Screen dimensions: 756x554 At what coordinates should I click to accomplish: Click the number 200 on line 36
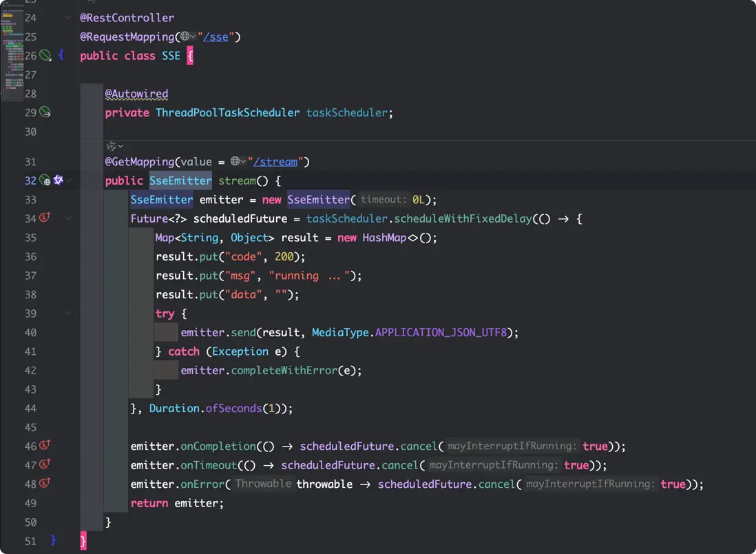tap(284, 256)
